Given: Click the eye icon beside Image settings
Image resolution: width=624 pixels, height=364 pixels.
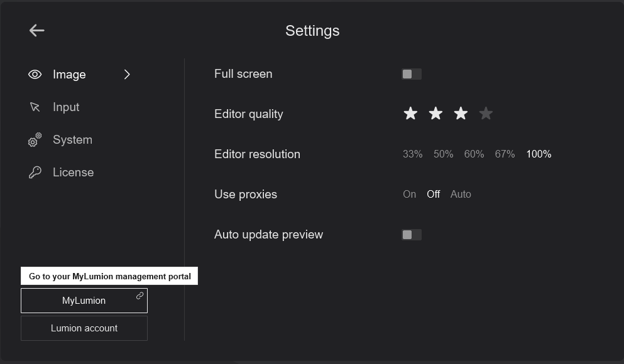Looking at the screenshot, I should click(35, 74).
